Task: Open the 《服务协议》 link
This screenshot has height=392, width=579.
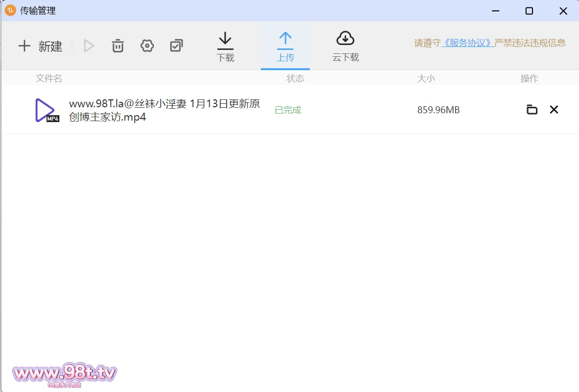Action: pos(467,43)
